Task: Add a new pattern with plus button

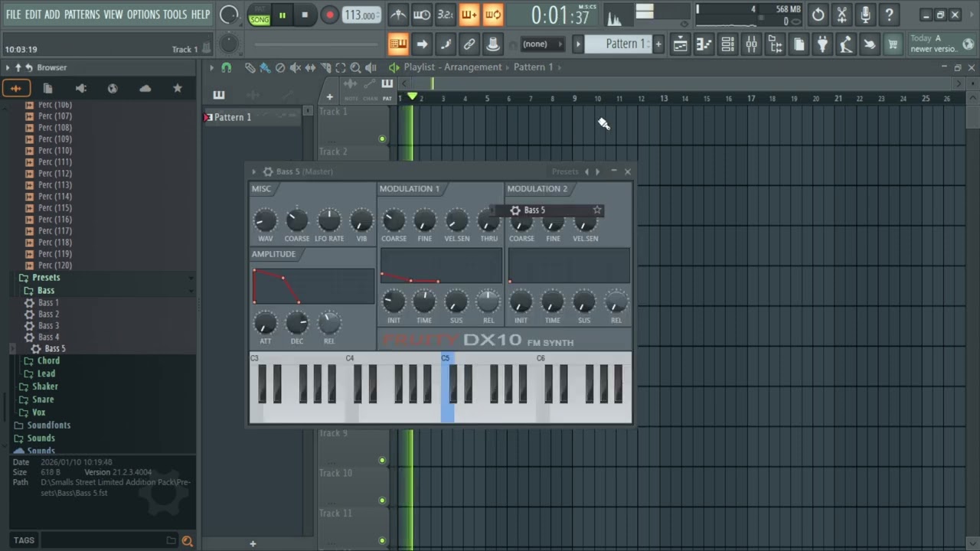Action: tap(658, 44)
